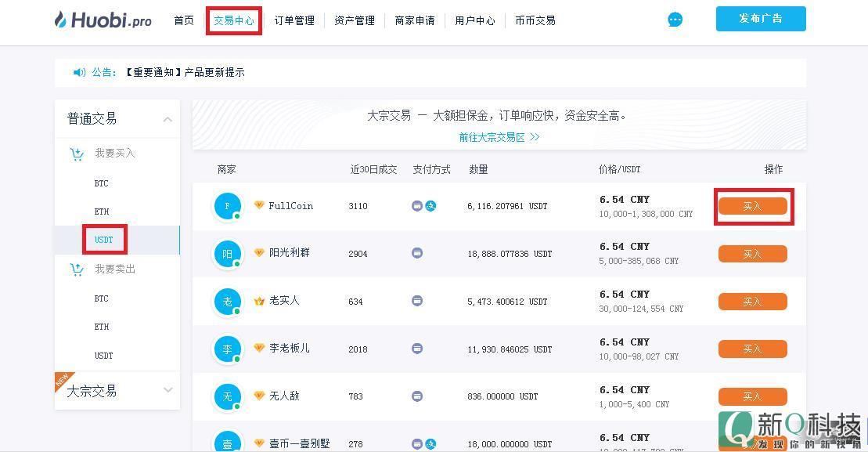Open the 订单管理 nav item
Screen dimensions: 868x452
click(294, 20)
